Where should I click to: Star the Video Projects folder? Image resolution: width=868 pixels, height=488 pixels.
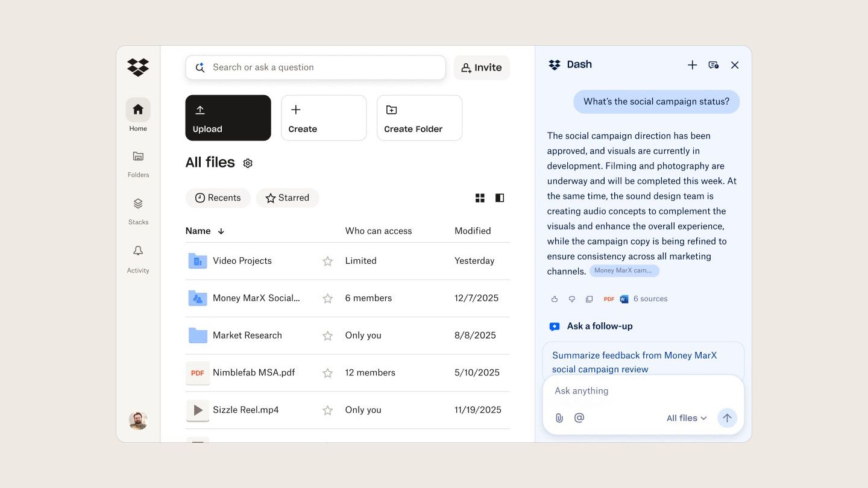coord(327,261)
